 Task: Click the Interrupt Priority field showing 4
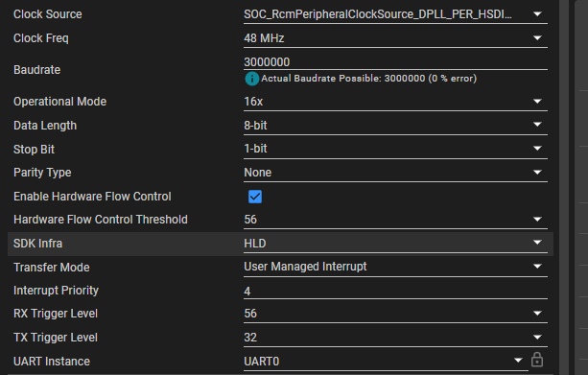[x=395, y=291]
